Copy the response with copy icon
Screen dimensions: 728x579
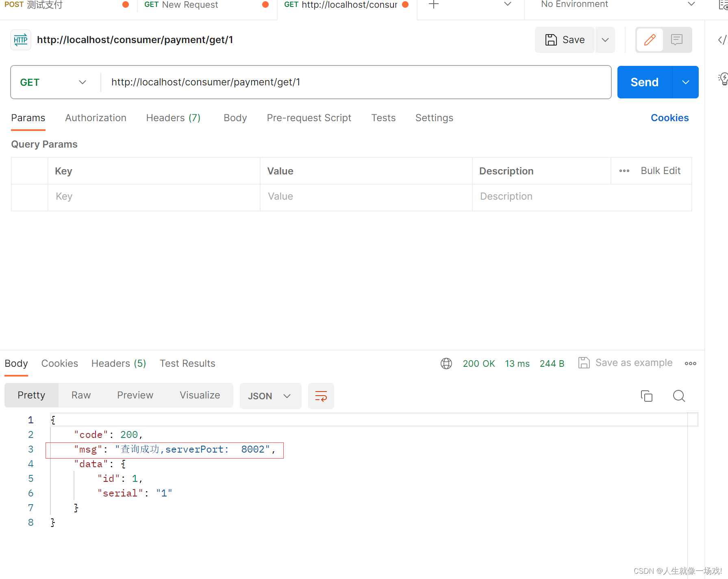click(646, 396)
